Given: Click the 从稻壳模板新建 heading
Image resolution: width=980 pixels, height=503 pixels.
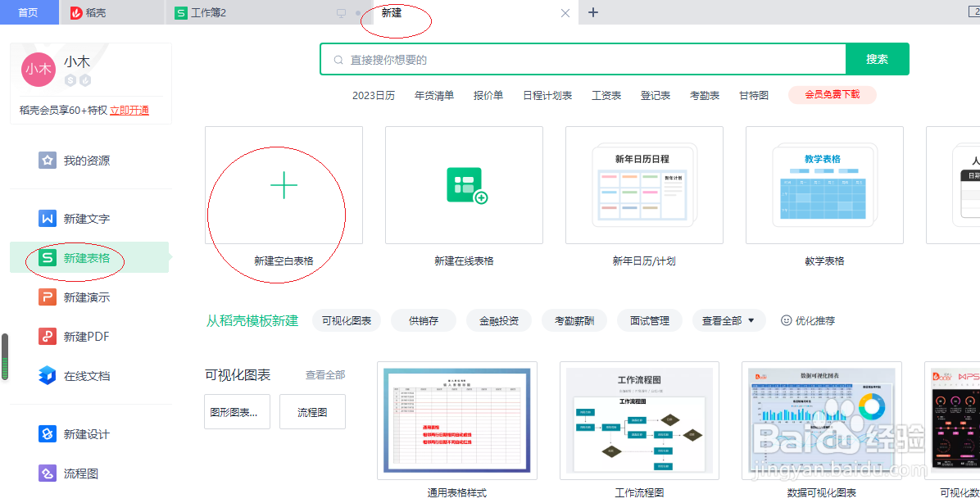Looking at the screenshot, I should click(252, 320).
